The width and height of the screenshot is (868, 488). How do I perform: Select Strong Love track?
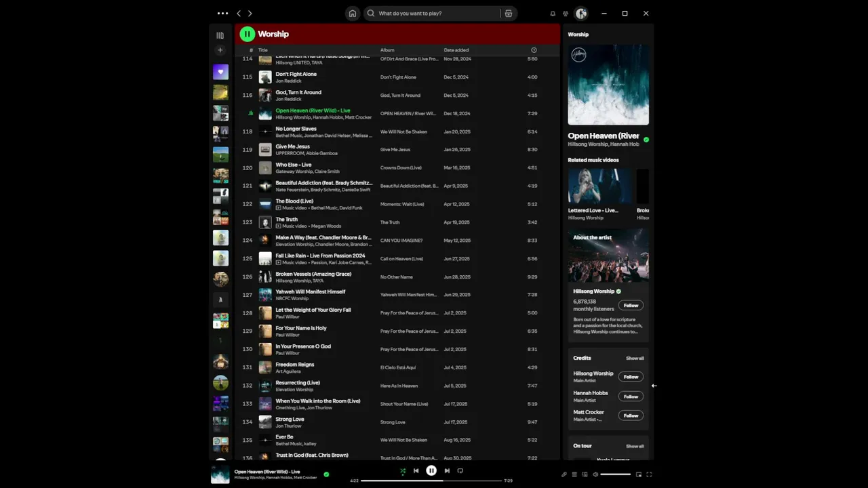click(x=397, y=422)
